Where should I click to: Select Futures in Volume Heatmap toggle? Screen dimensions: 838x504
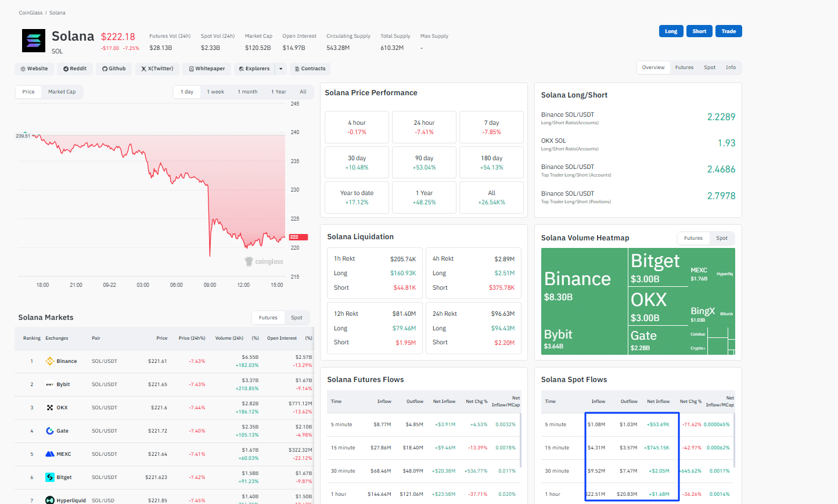693,238
